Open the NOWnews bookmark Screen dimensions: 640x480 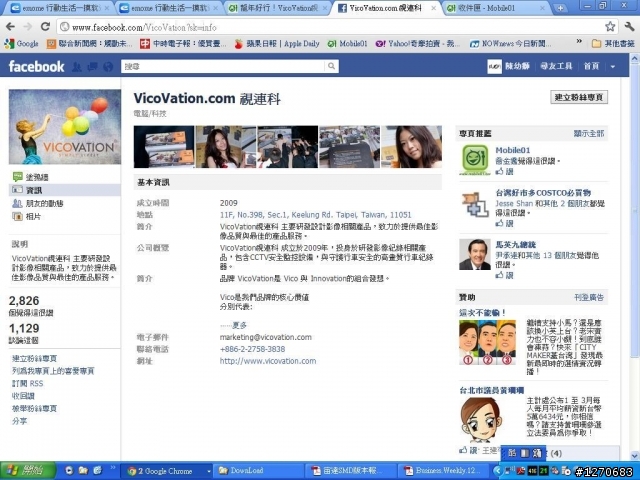pos(510,44)
